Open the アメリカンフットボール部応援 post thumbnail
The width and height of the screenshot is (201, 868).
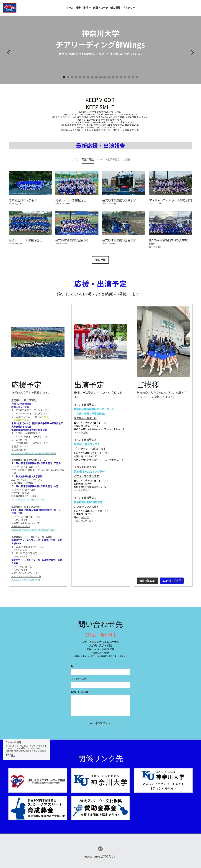[x=171, y=183]
